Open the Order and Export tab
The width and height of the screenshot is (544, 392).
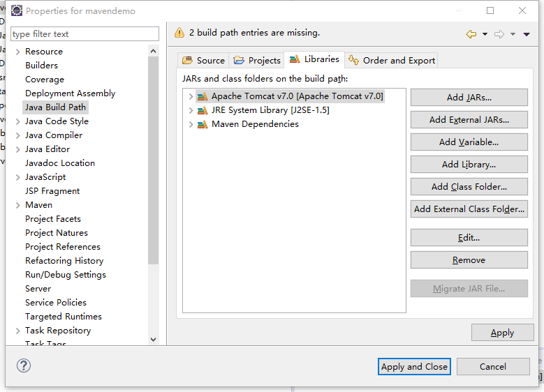pos(391,60)
